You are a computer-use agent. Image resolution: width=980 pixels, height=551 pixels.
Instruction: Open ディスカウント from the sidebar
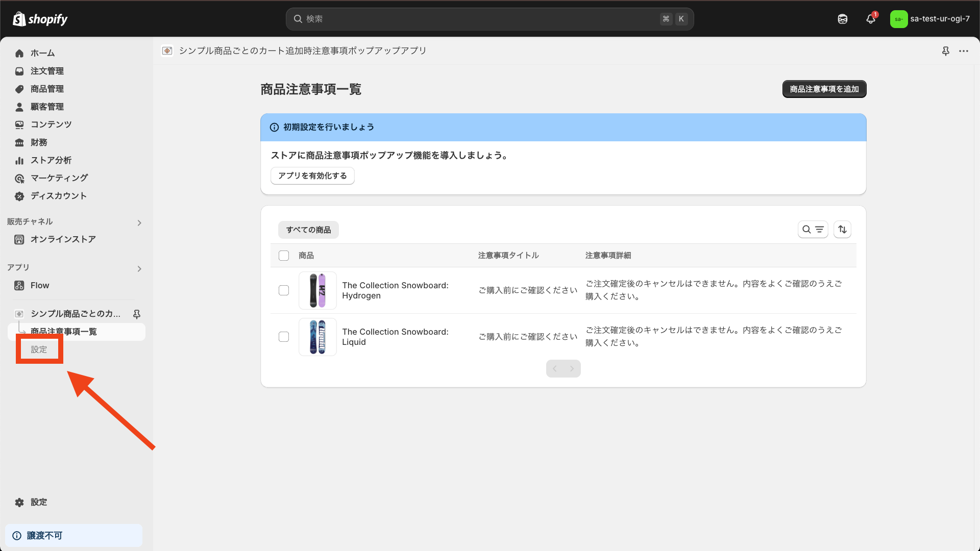58,196
